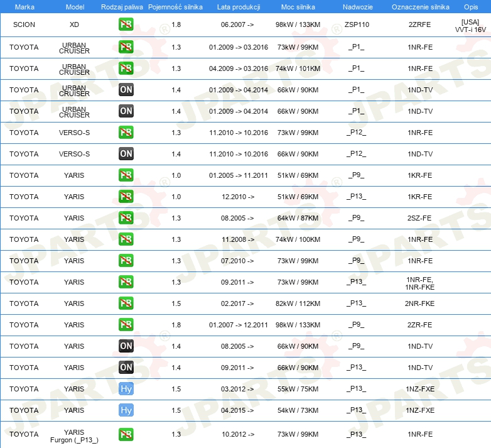
Task: Click diesel ON icon in Yaris 08.2005 1.4 row
Action: [x=126, y=346]
